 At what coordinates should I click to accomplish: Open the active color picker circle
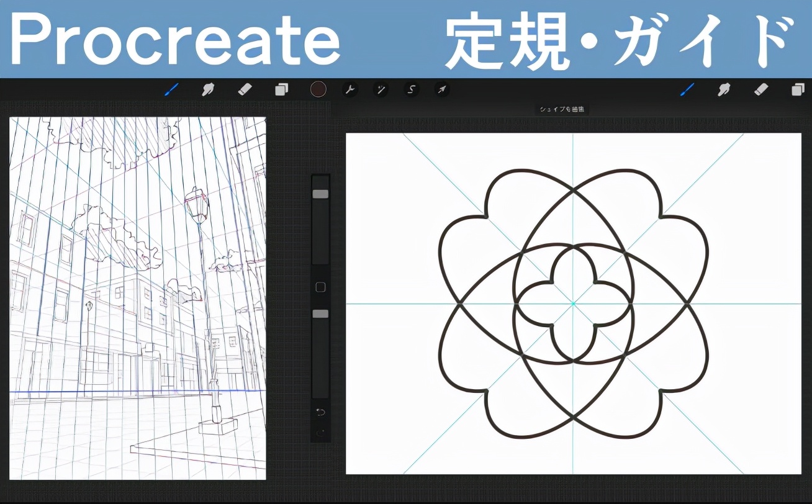click(x=318, y=89)
